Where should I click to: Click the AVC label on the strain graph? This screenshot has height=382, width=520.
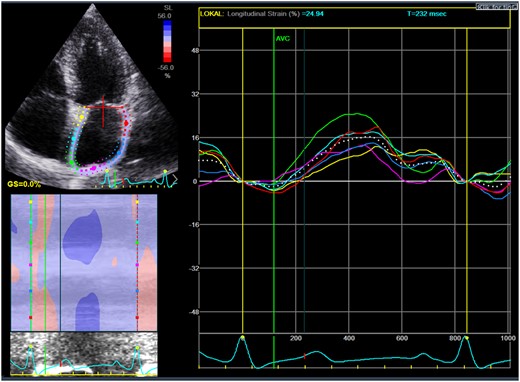[x=283, y=39]
